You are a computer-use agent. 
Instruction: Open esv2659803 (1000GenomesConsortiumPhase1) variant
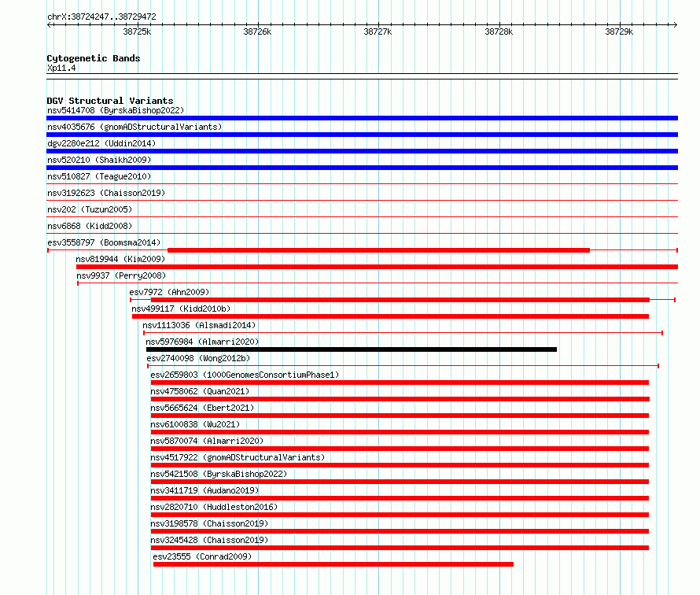point(245,375)
